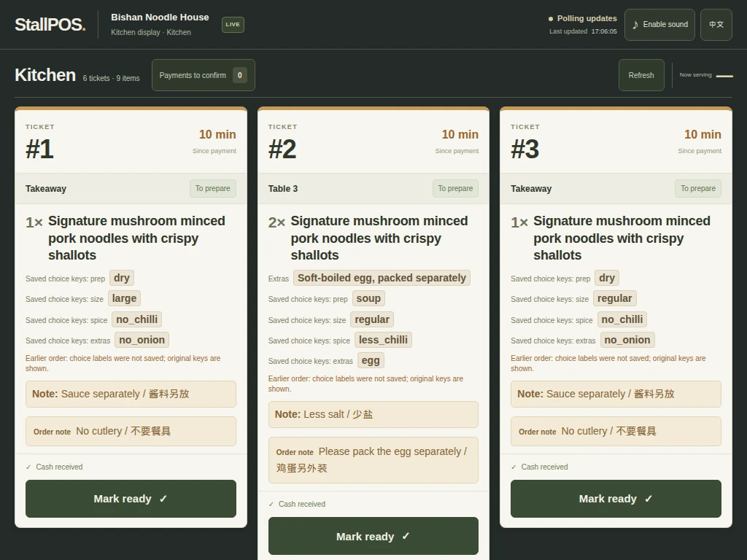Click the 'less_chilli' spice tag
This screenshot has height=560, width=747.
[383, 340]
